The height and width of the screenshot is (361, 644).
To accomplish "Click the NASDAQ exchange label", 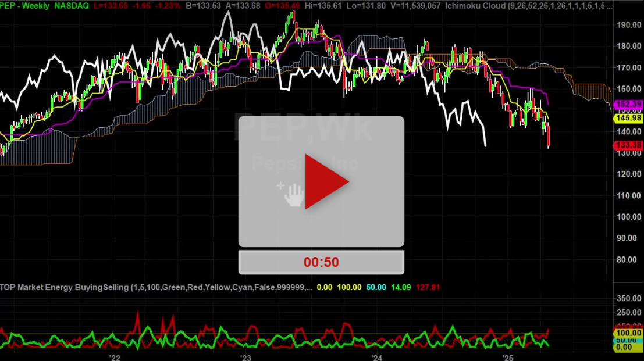I will (x=72, y=6).
